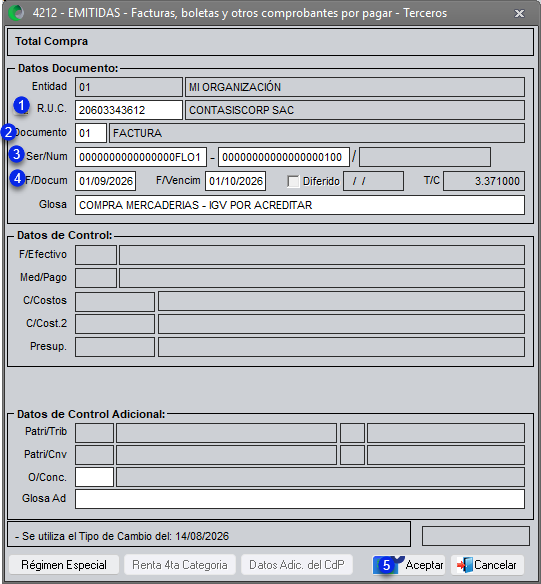Select the F/Docum date 01/09/2026
The image size is (541, 584).
[105, 181]
